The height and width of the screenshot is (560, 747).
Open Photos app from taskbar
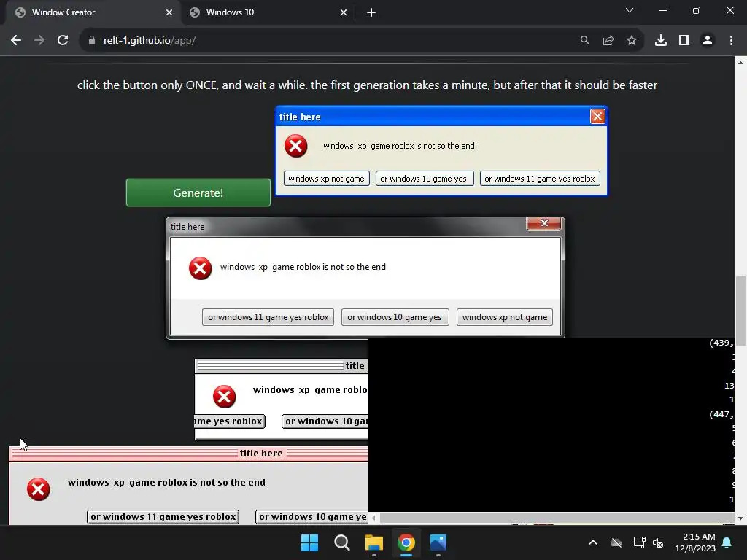point(438,542)
